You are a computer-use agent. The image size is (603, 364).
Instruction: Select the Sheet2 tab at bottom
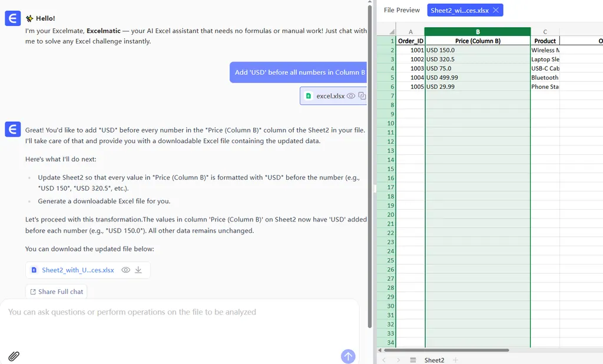(x=434, y=360)
